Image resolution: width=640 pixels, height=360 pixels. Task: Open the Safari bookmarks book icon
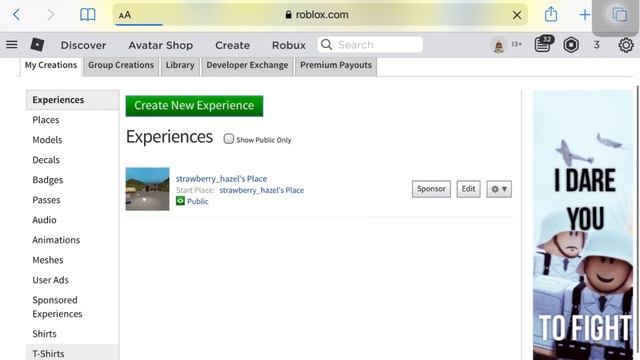[x=87, y=15]
